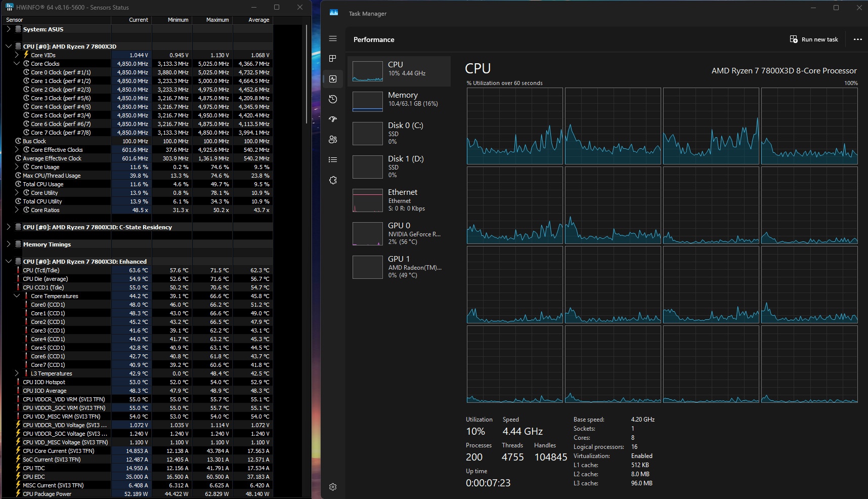Open Startup apps icon in Task Manager

click(x=333, y=119)
